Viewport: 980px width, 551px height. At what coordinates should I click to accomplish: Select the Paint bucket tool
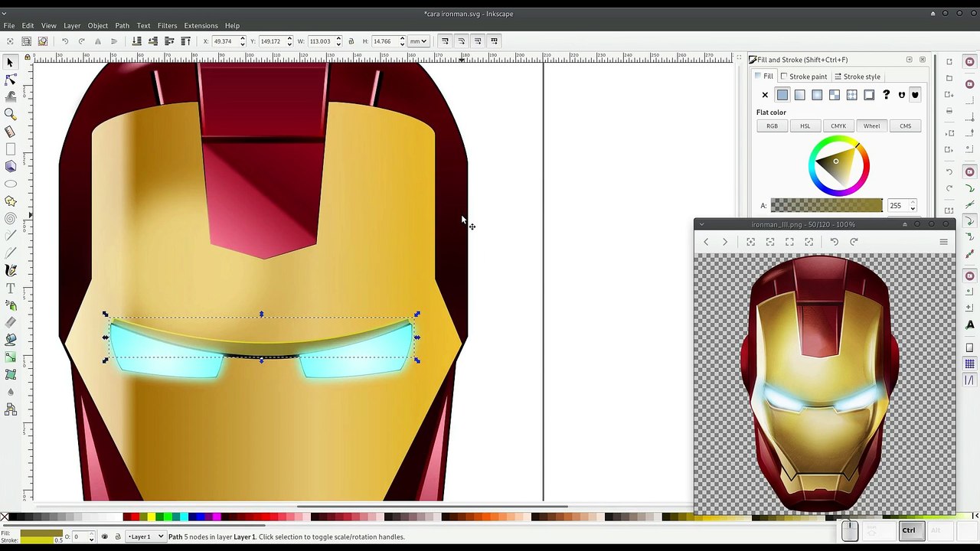click(11, 340)
